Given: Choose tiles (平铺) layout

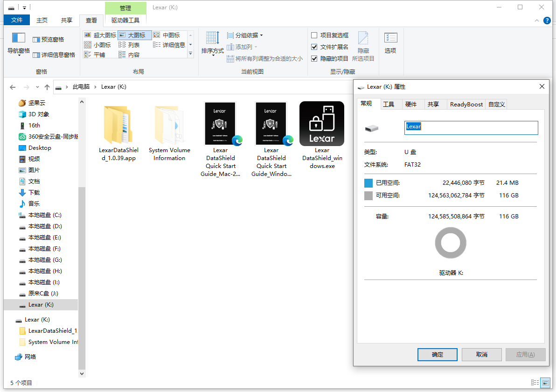Looking at the screenshot, I should coord(95,55).
